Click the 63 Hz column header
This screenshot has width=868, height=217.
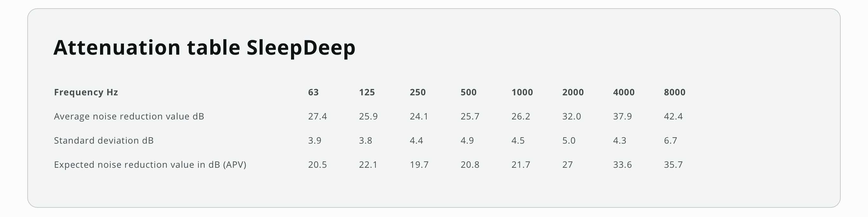[x=313, y=92]
